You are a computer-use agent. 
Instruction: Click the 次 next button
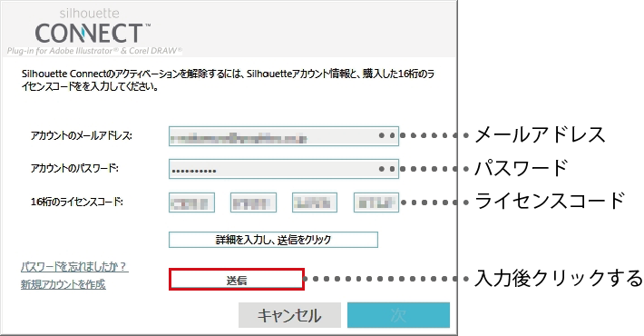pyautogui.click(x=398, y=315)
